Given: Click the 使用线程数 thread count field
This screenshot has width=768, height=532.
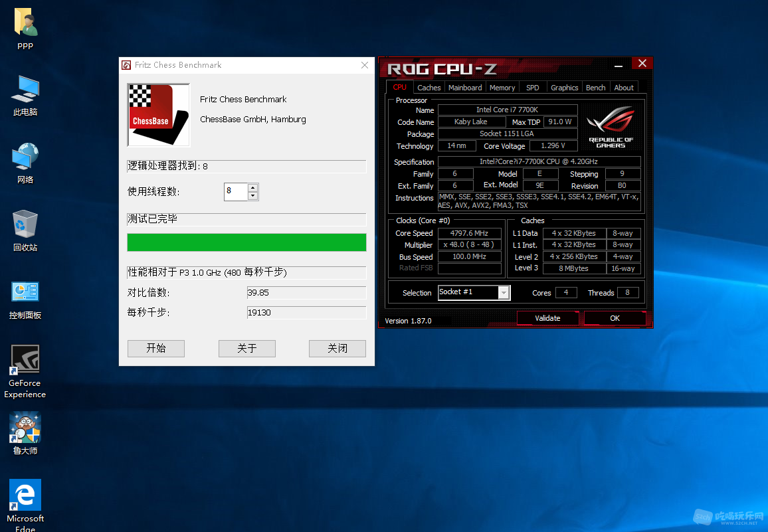Looking at the screenshot, I should click(x=236, y=191).
